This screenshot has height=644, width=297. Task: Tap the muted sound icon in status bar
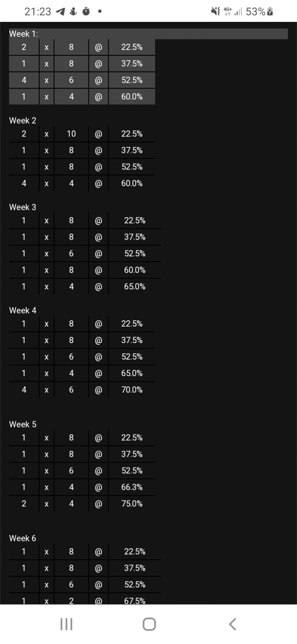216,12
